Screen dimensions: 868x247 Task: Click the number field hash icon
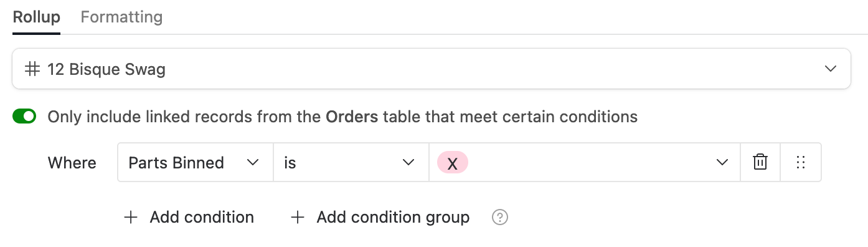[32, 69]
